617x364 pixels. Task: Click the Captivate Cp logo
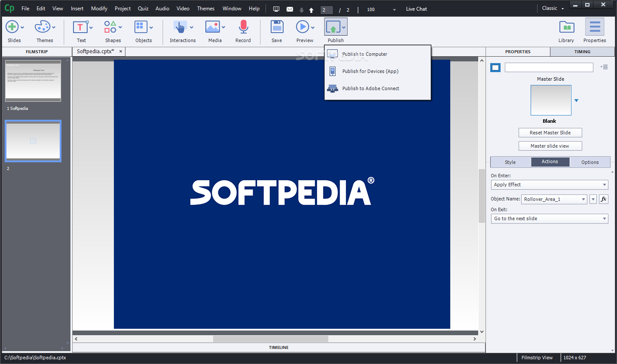click(9, 8)
